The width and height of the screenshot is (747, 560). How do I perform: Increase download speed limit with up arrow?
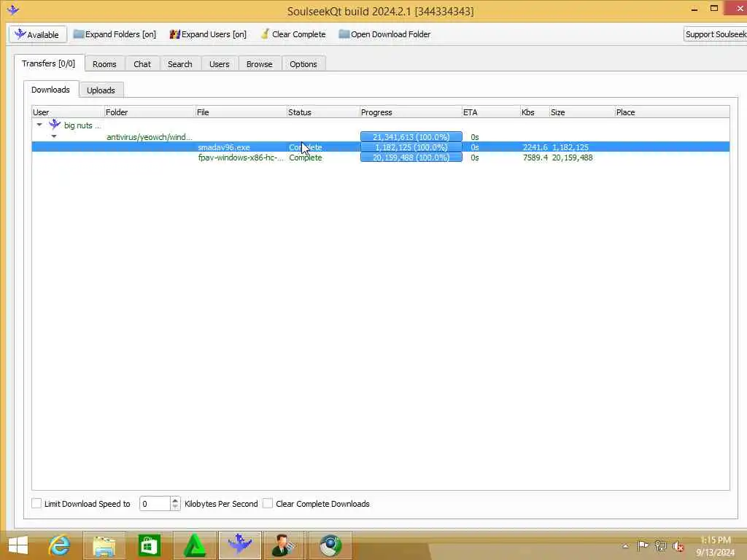[x=175, y=500]
